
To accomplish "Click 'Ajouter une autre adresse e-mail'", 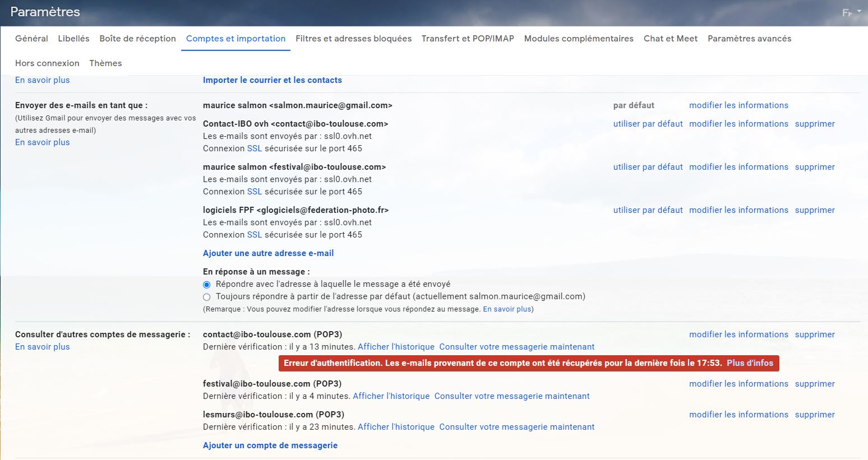I will click(x=268, y=253).
